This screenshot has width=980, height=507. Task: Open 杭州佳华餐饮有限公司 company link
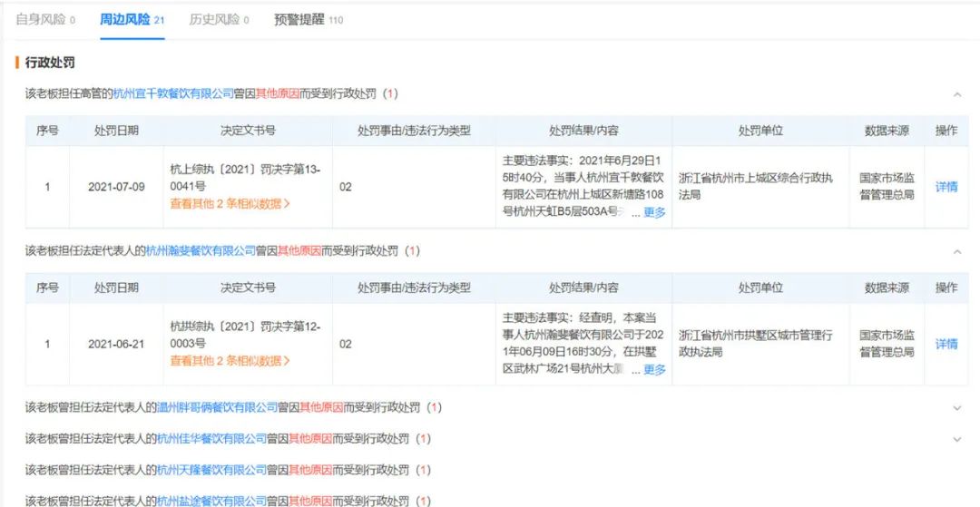[x=211, y=439]
